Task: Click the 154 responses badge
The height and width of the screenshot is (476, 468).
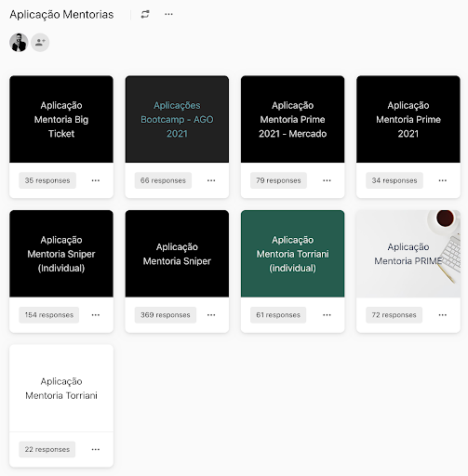Action: coord(49,315)
